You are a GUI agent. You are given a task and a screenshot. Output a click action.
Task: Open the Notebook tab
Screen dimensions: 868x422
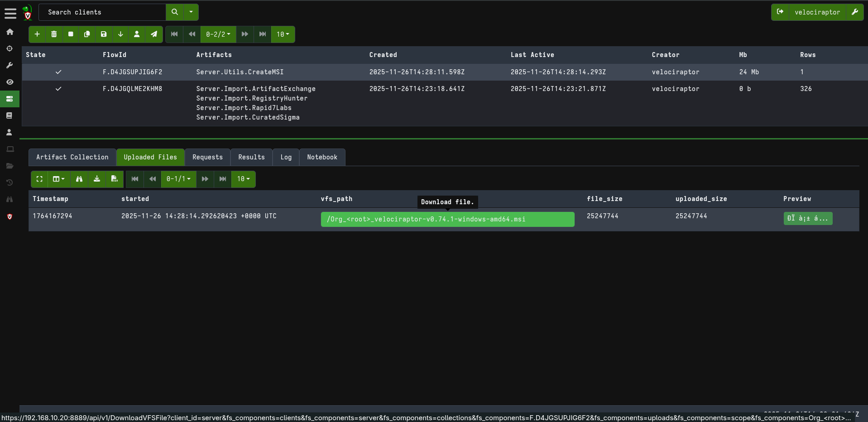[322, 157]
